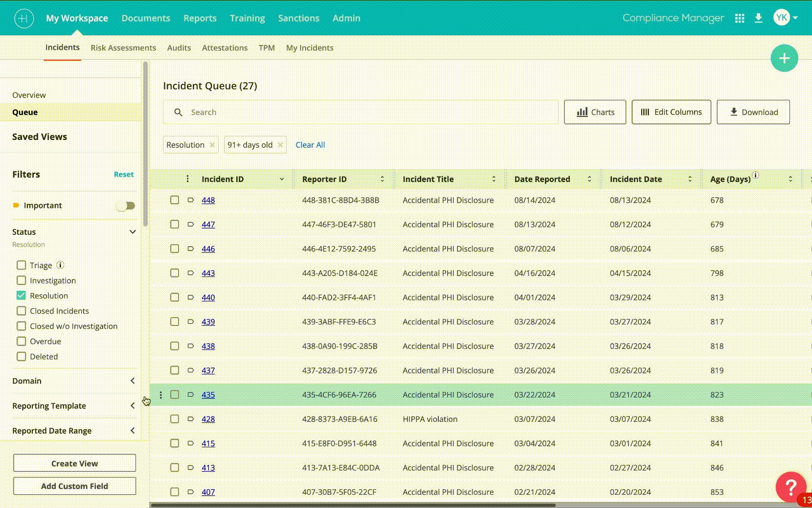Open the Charts button

point(595,112)
